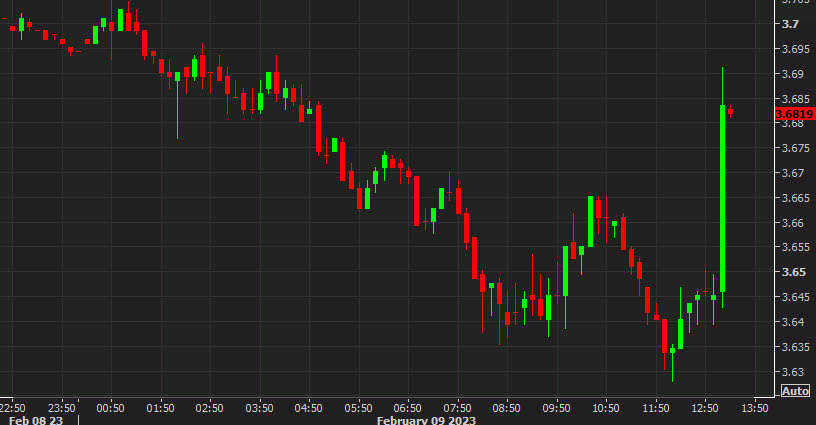Select the 12:50 time axis label
Screen dimensions: 816x425
pyautogui.click(x=706, y=408)
